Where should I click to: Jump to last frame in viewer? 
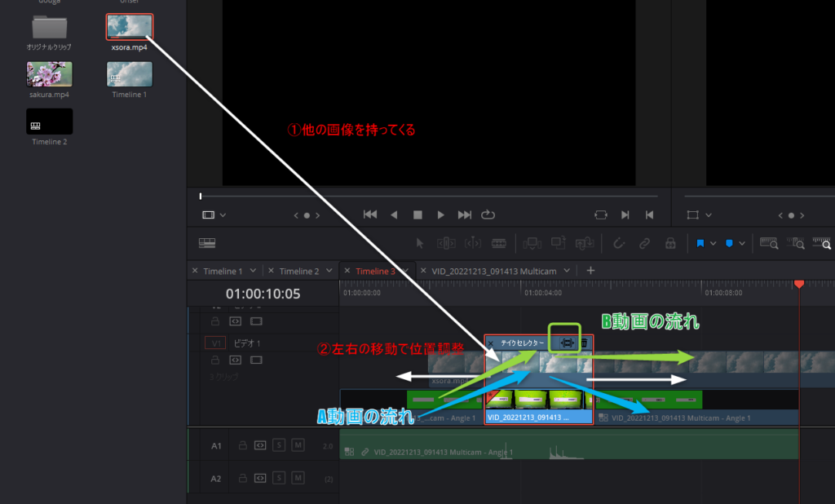[x=464, y=214]
